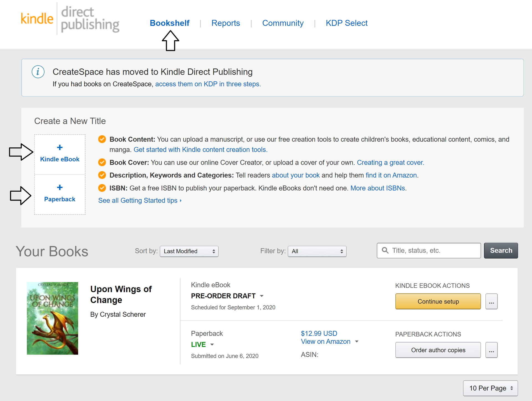Click the magnifier icon in the search field
Viewport: 532px width, 401px height.
[385, 250]
